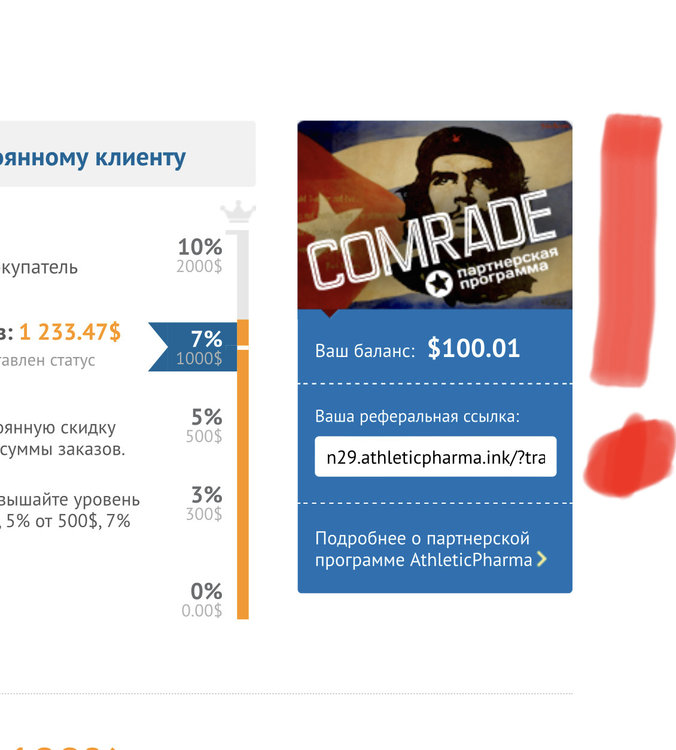Click the blue 7% current level flag
This screenshot has height=750, width=676.
click(197, 347)
